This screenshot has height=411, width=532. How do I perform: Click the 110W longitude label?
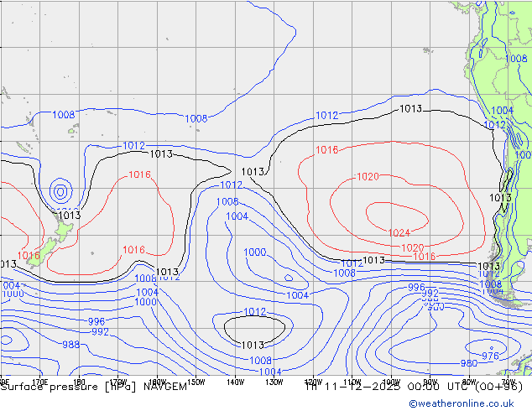click(x=352, y=382)
